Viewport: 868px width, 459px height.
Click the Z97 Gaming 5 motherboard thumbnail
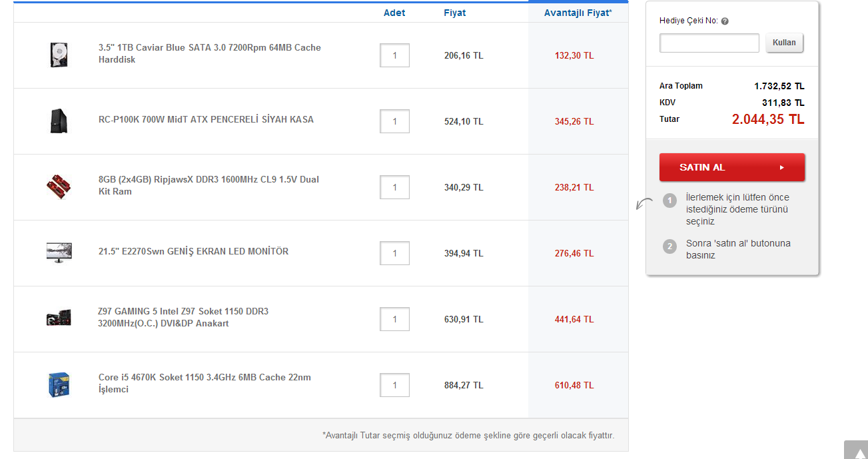click(x=59, y=318)
